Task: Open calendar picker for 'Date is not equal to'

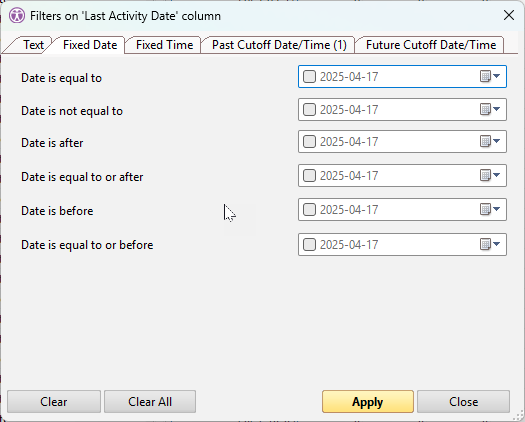Action: coord(485,109)
